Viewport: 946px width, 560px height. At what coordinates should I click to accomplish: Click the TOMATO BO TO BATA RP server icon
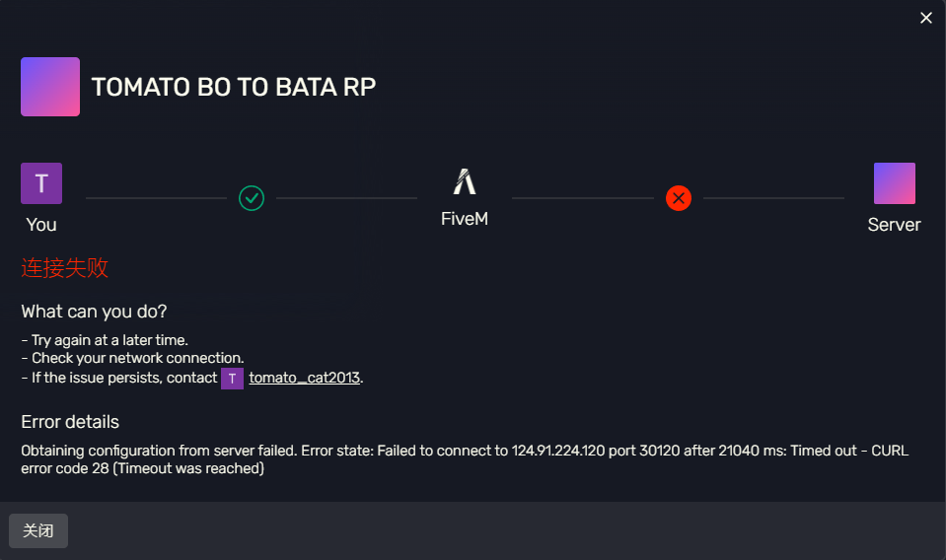(x=50, y=87)
